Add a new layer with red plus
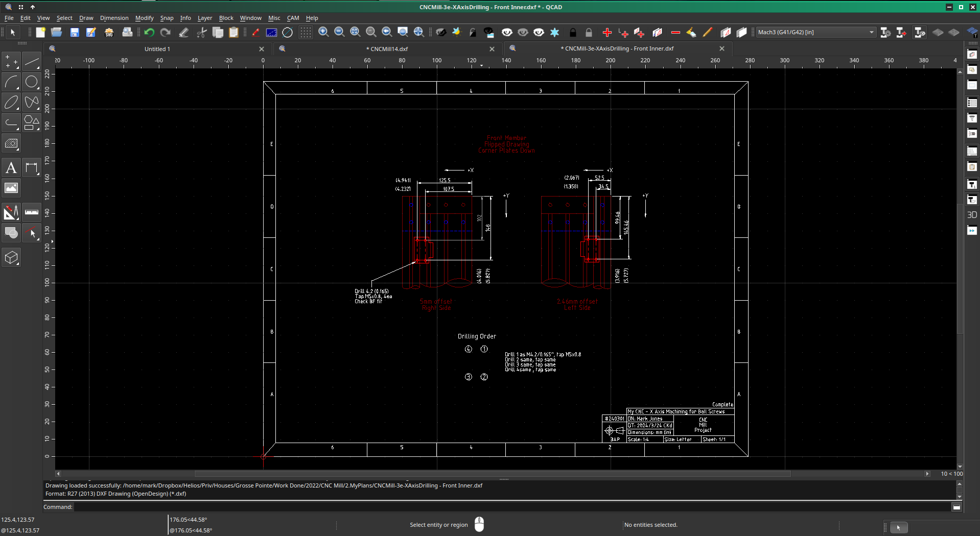This screenshot has width=980, height=536. pyautogui.click(x=607, y=32)
